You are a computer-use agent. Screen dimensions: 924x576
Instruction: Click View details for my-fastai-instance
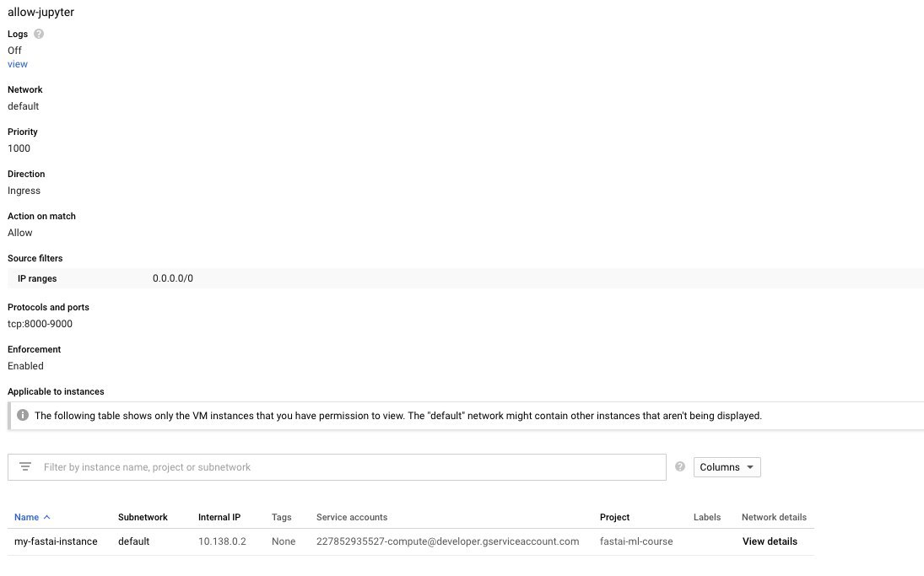point(770,541)
